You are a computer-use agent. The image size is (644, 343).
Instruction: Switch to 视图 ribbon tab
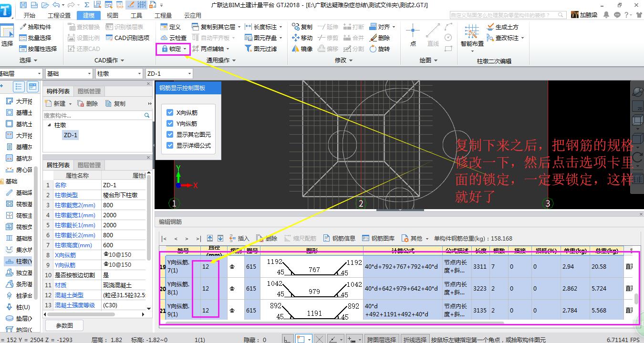(113, 15)
